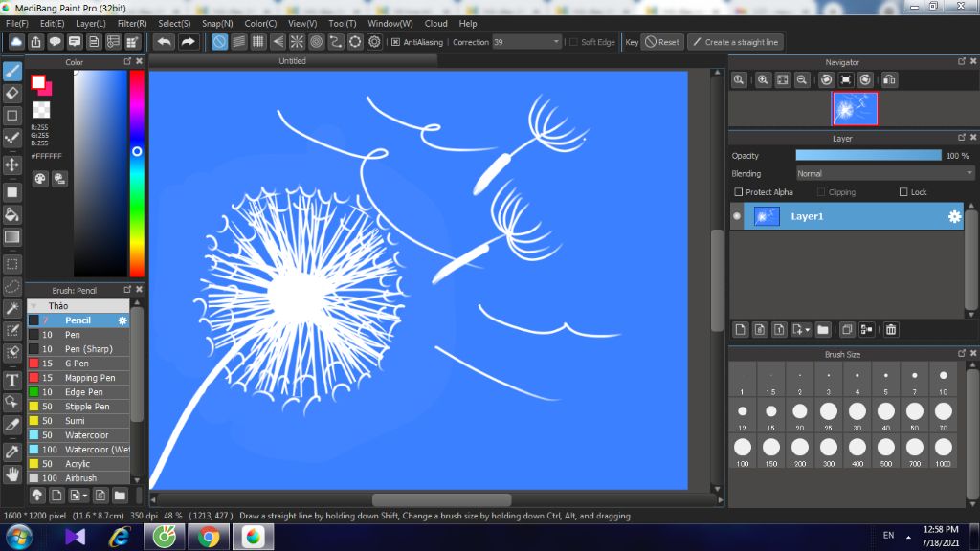This screenshot has width=980, height=551.
Task: Select the Text tool
Action: pyautogui.click(x=11, y=380)
